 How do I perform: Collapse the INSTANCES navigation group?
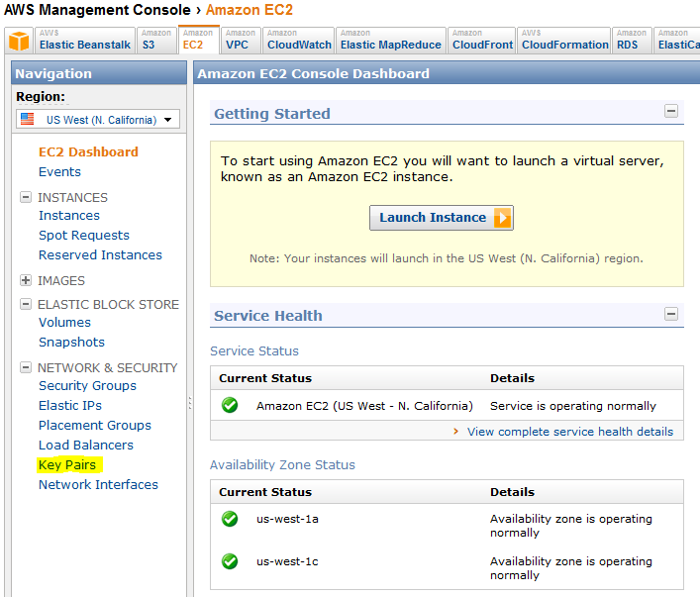pyautogui.click(x=26, y=197)
